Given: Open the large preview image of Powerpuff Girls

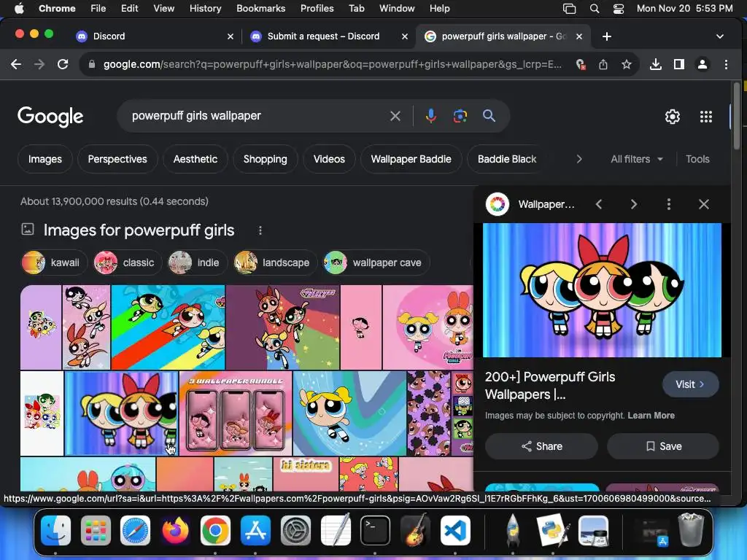Looking at the screenshot, I should [x=602, y=290].
